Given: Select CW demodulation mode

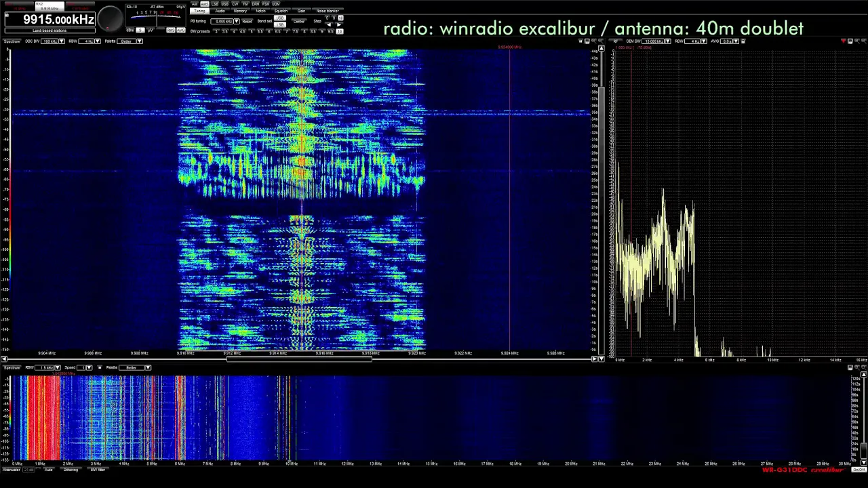Looking at the screenshot, I should [x=235, y=3].
